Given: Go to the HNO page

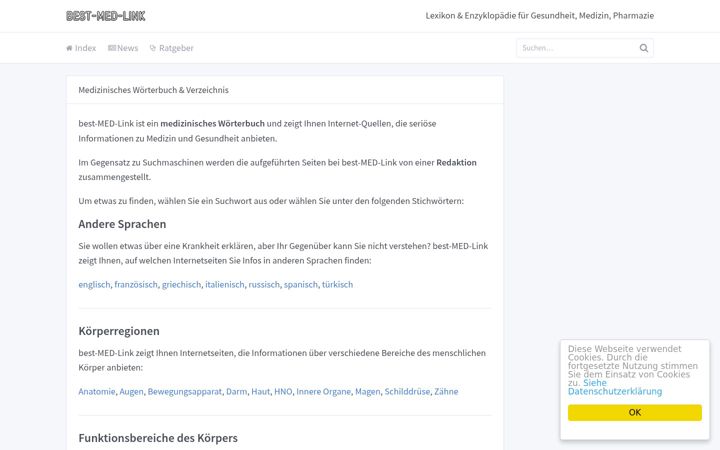Looking at the screenshot, I should (283, 391).
